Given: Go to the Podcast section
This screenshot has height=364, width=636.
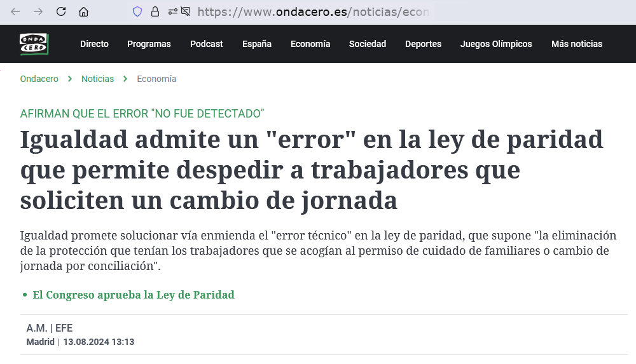Looking at the screenshot, I should [x=206, y=44].
